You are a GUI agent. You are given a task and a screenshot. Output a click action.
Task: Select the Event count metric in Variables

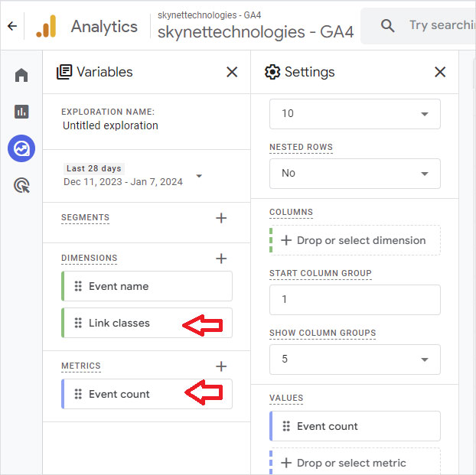coord(147,394)
